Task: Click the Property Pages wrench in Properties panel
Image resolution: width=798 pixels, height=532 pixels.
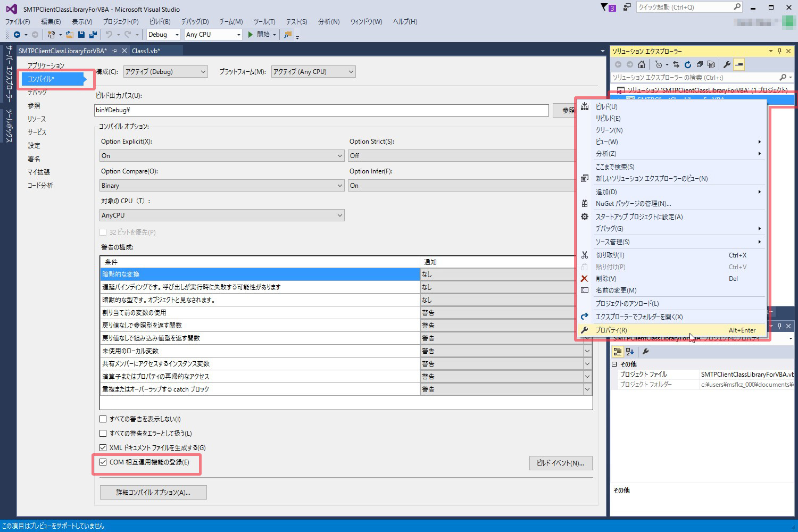Action: pos(645,352)
